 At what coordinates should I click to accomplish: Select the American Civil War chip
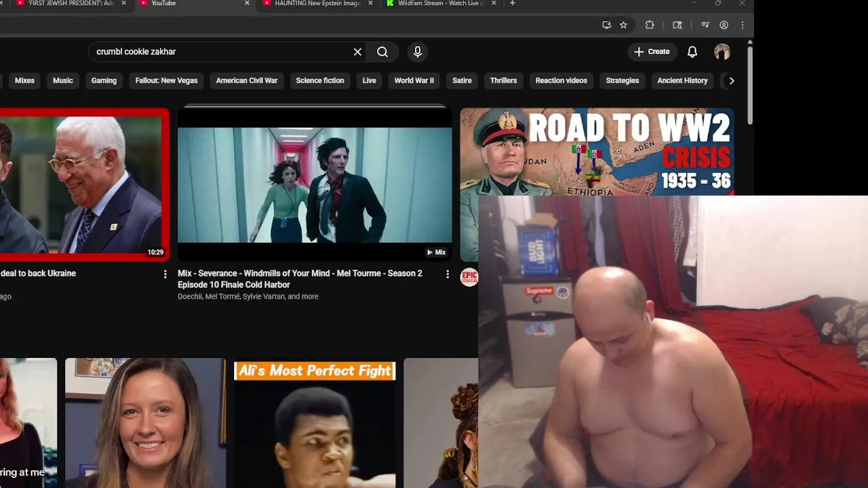[x=247, y=81]
